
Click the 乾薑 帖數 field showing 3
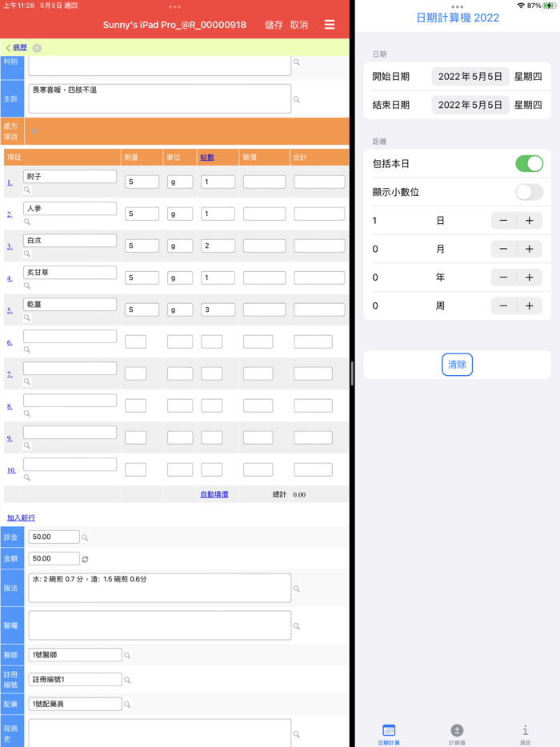(x=218, y=310)
